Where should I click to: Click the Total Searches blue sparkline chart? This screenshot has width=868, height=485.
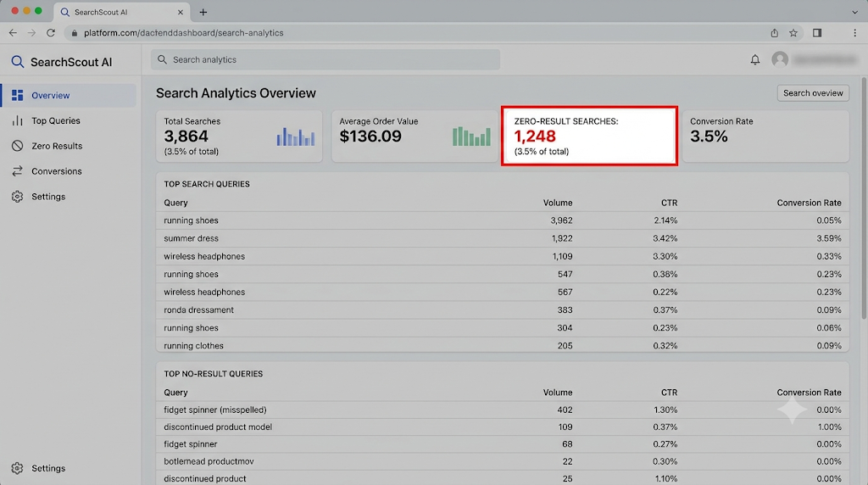tap(296, 137)
